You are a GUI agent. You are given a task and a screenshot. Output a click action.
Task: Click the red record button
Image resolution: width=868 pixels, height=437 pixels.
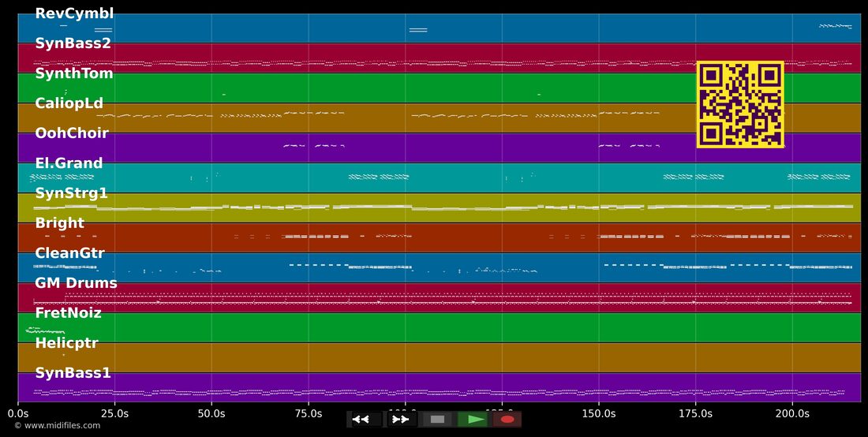click(507, 420)
